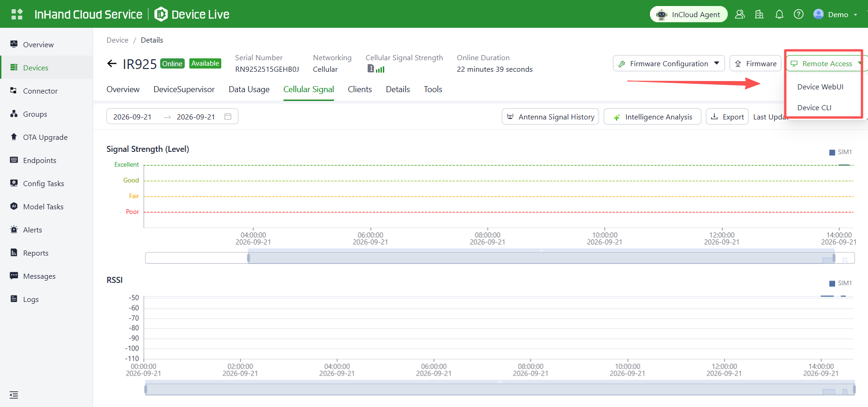
Task: Open notifications bell
Action: click(x=779, y=14)
